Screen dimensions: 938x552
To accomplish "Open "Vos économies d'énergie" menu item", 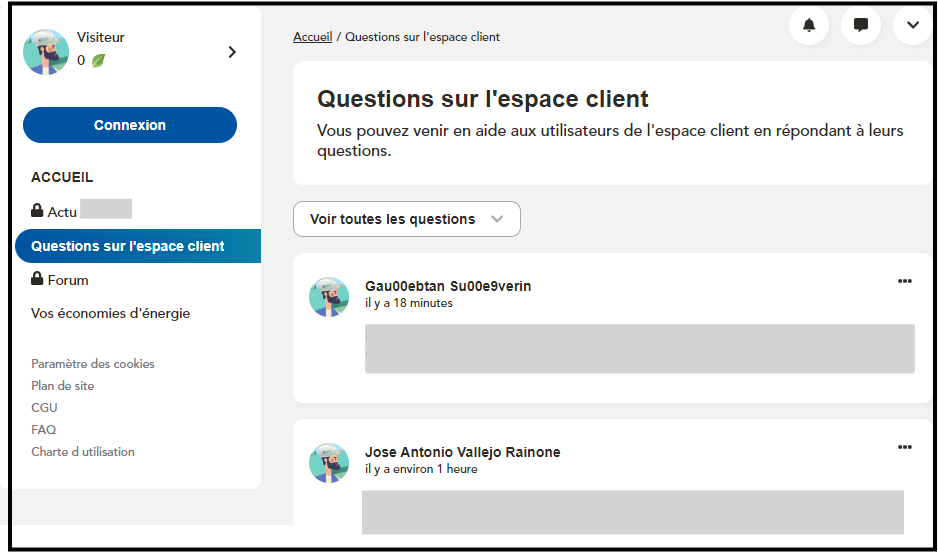I will (x=110, y=313).
